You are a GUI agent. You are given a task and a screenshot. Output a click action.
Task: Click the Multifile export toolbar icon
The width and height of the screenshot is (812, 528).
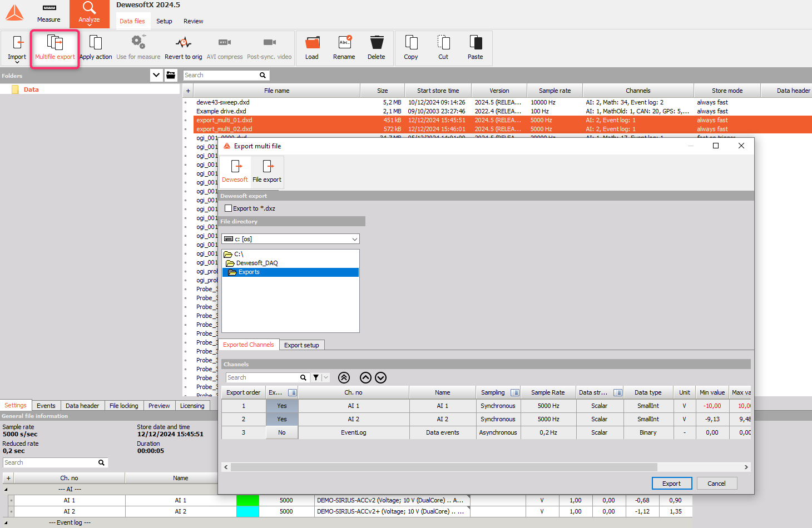click(55, 42)
